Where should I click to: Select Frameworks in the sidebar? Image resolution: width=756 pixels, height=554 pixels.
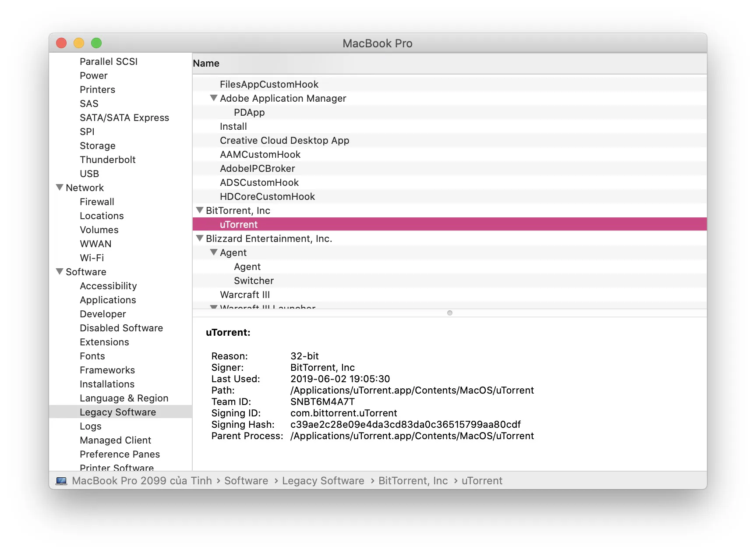point(107,370)
